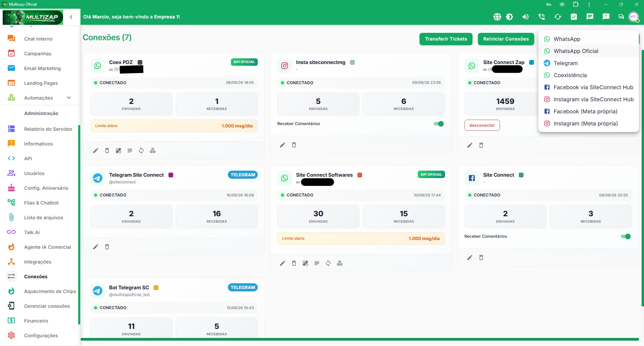The height and width of the screenshot is (346, 644).
Task: Open the tasks checklist icon in header
Action: click(x=574, y=17)
